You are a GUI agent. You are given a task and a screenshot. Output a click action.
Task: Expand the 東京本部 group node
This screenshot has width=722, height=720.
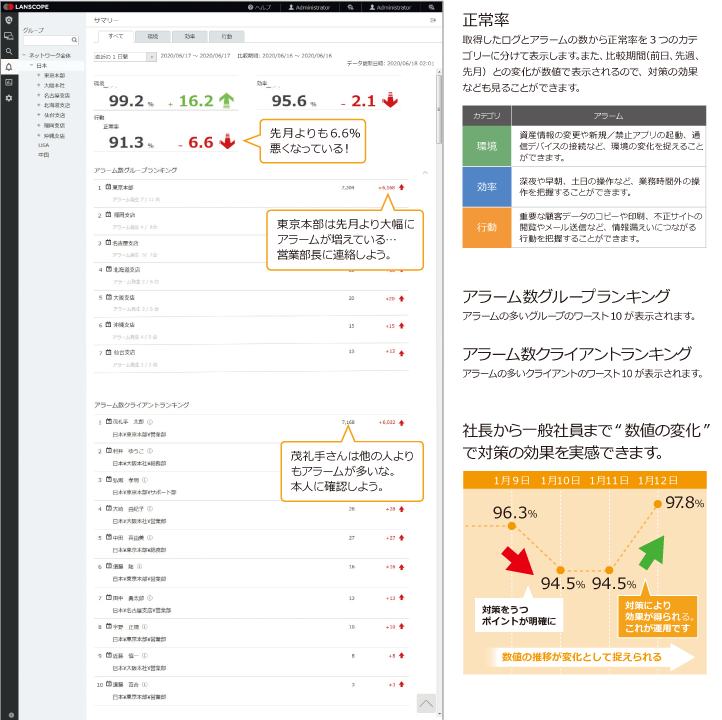pyautogui.click(x=39, y=75)
